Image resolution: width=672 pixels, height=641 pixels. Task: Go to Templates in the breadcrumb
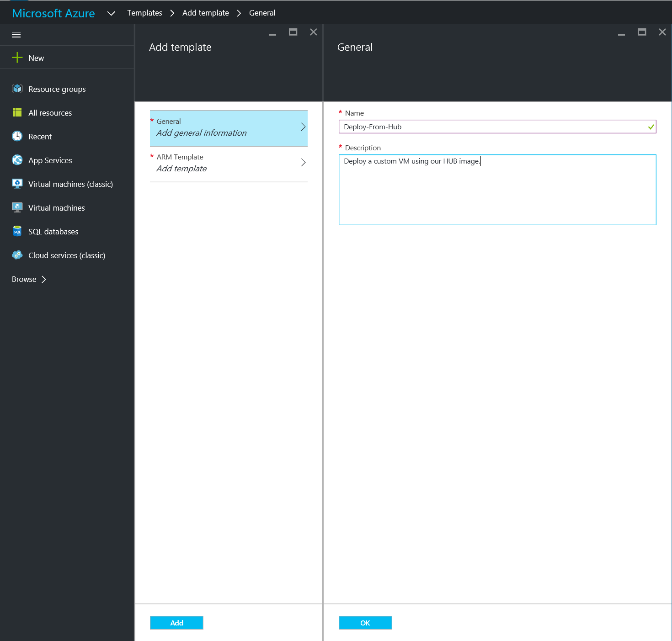[144, 13]
